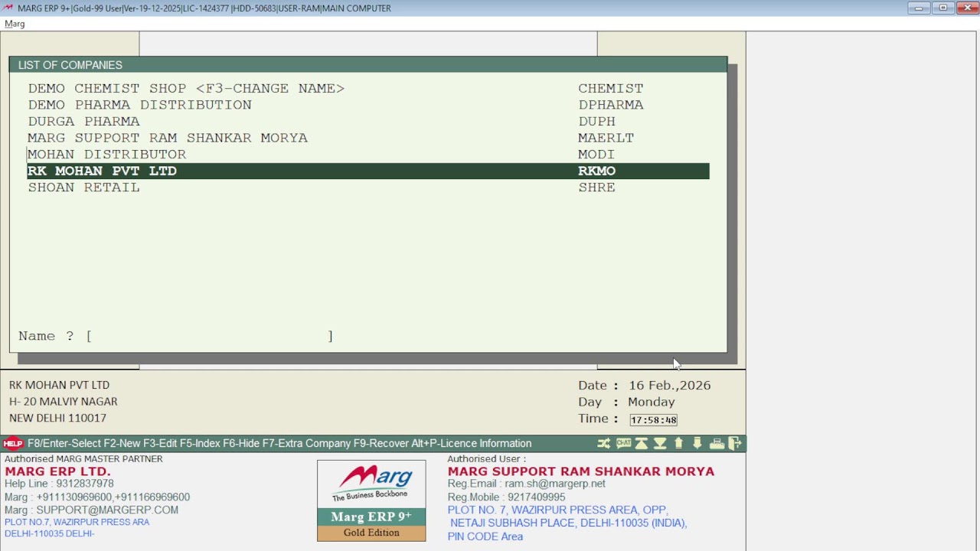Viewport: 980px width, 551px height.
Task: Click the jump-to-top triangle icon
Action: click(x=642, y=443)
